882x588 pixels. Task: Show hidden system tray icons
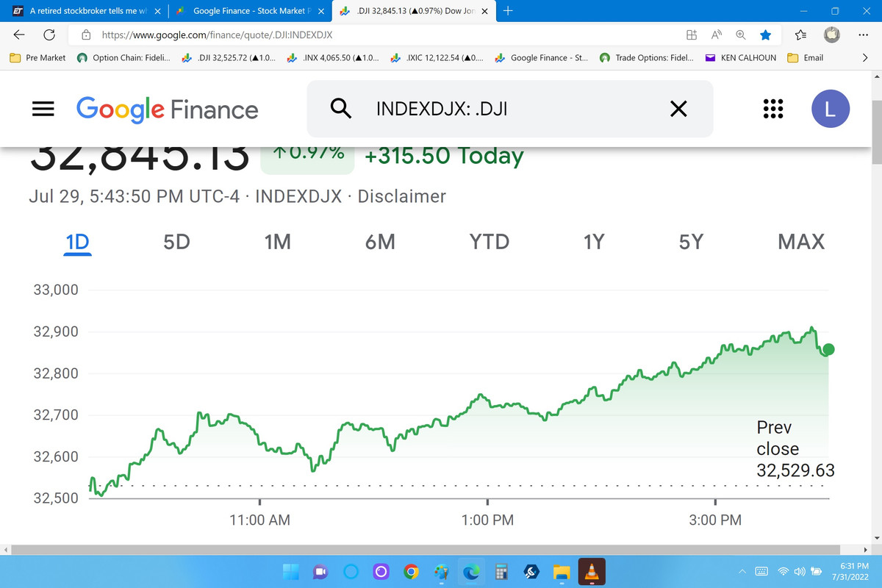click(742, 571)
